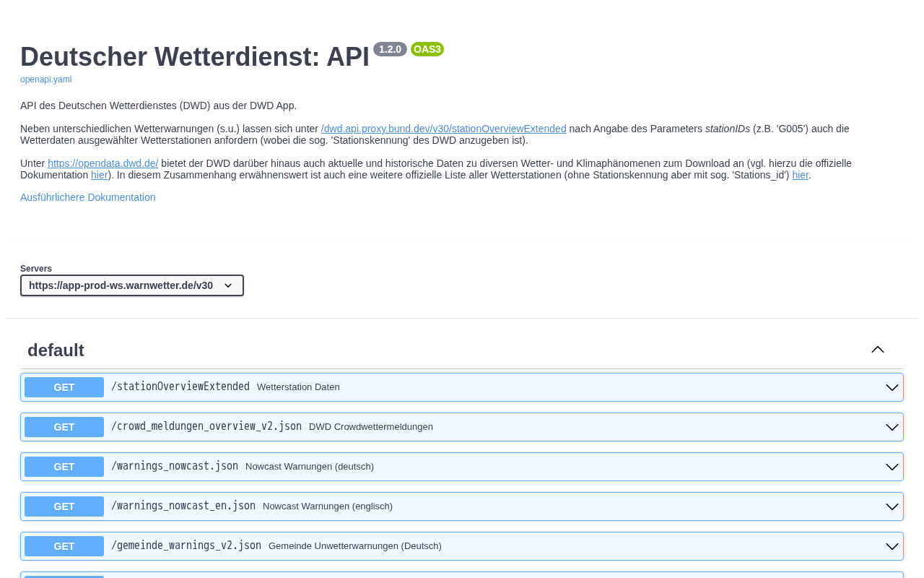The image size is (924, 578).
Task: Click the 1.2.0 version badge
Action: (390, 49)
